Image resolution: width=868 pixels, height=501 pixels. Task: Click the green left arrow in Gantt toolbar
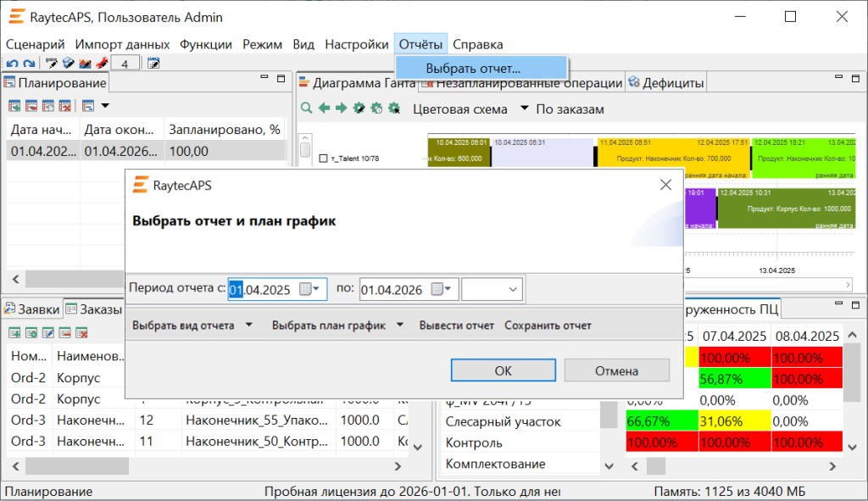324,109
